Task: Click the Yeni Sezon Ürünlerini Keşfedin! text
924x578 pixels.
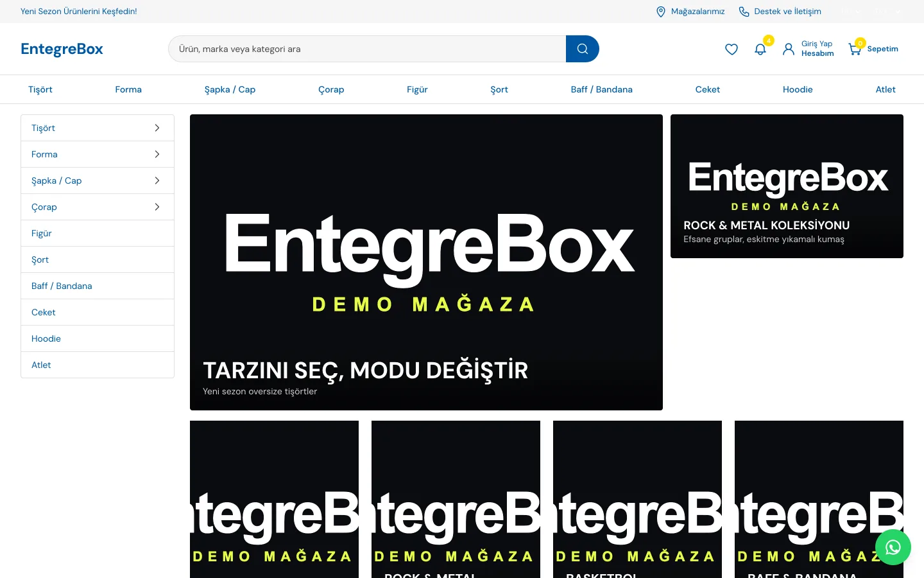Action: pyautogui.click(x=79, y=12)
